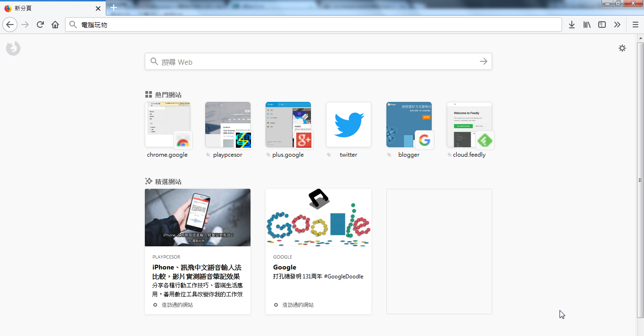
Task: Open the twitter top site tile
Action: click(x=349, y=125)
